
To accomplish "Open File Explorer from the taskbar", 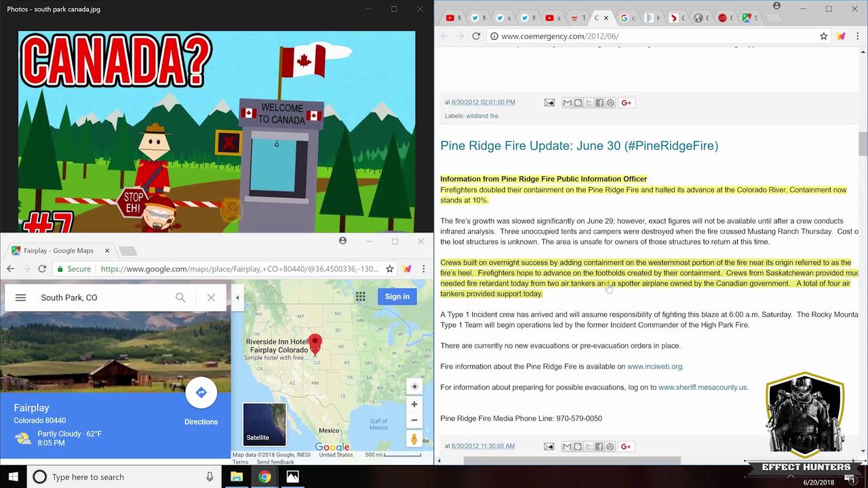I will [236, 477].
